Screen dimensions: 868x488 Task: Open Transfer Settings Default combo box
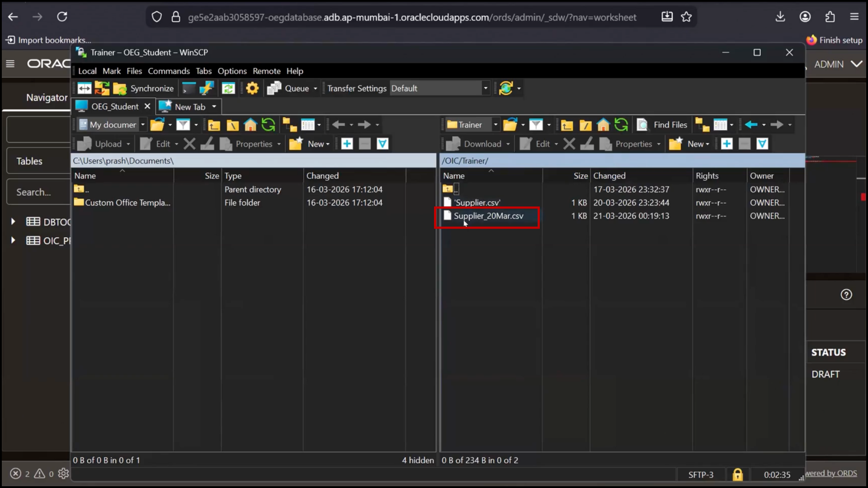(x=439, y=89)
